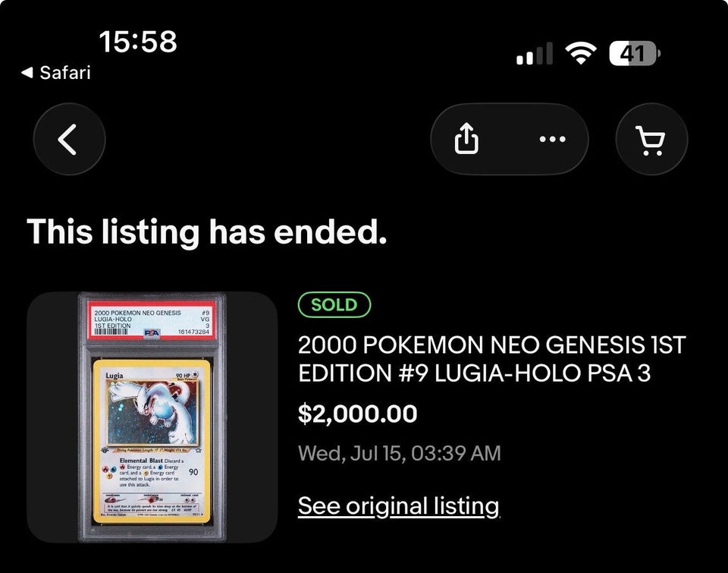Tap the red PSA grade label on slab

click(152, 321)
